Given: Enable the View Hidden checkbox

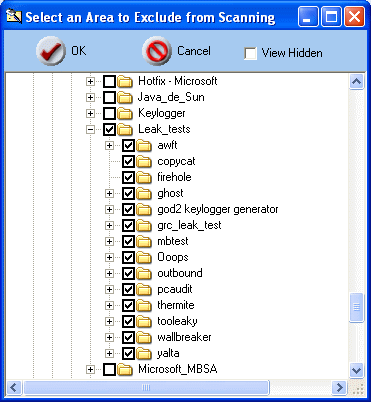Looking at the screenshot, I should (x=250, y=53).
